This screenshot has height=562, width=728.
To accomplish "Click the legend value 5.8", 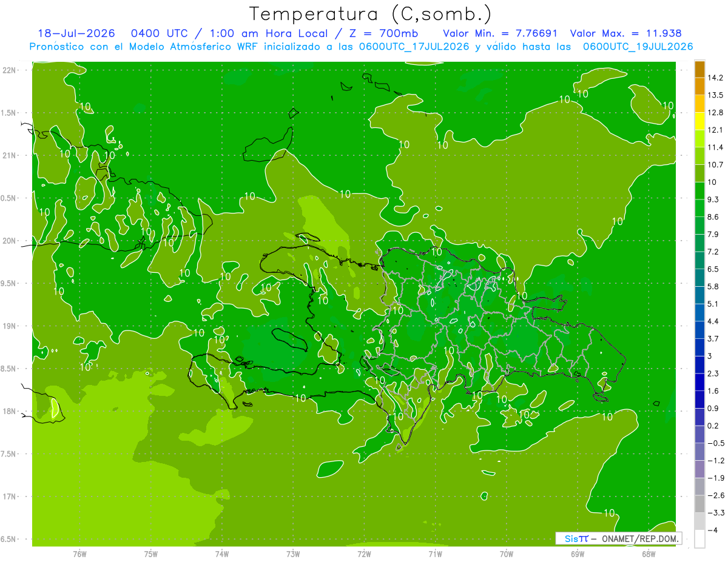I will tap(713, 287).
